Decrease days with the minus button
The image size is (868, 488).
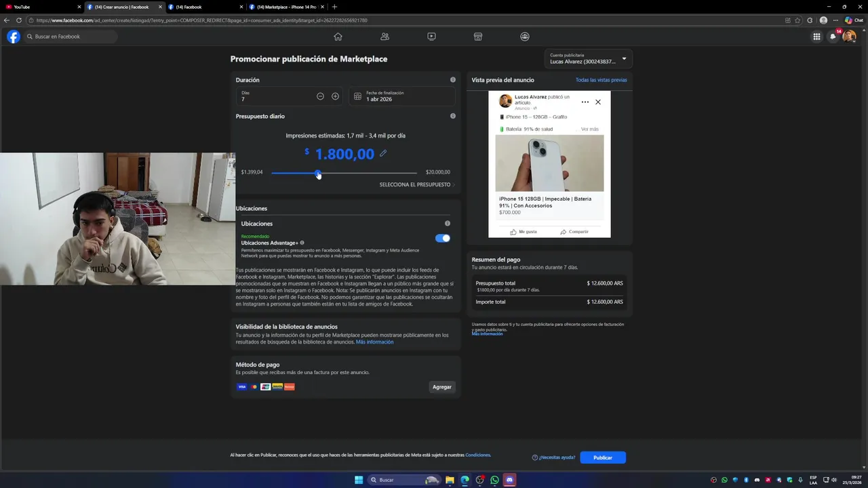[x=320, y=96]
